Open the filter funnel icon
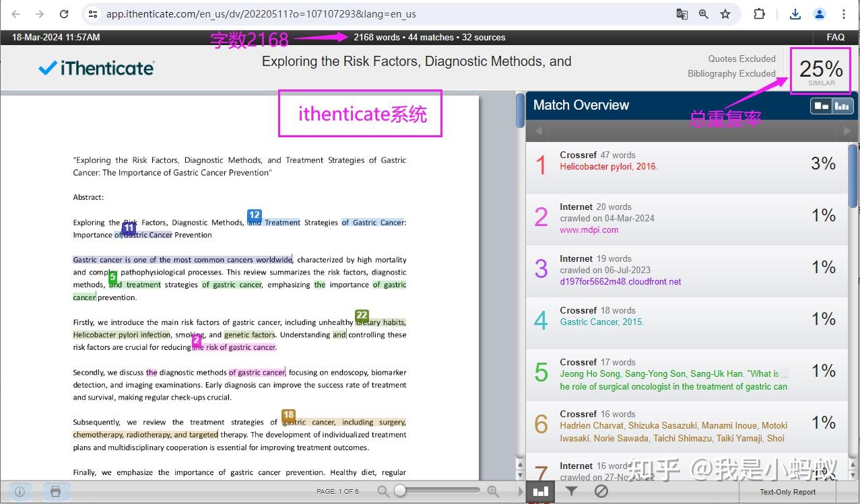The height and width of the screenshot is (504, 860). tap(571, 491)
